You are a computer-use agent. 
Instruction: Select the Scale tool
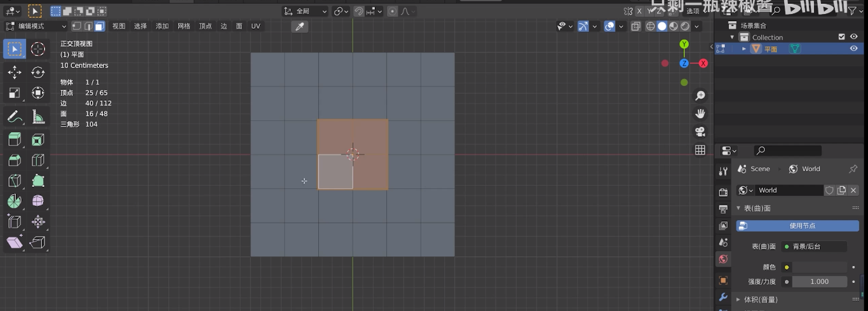(15, 93)
